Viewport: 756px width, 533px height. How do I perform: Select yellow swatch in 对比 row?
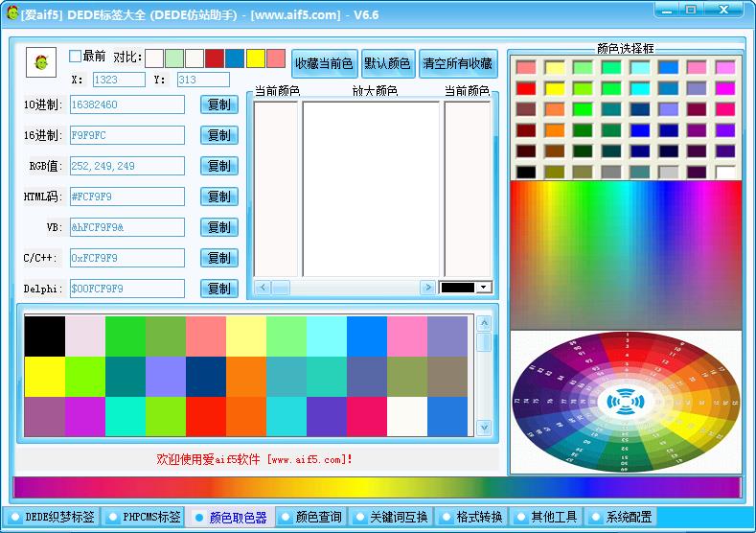click(256, 58)
